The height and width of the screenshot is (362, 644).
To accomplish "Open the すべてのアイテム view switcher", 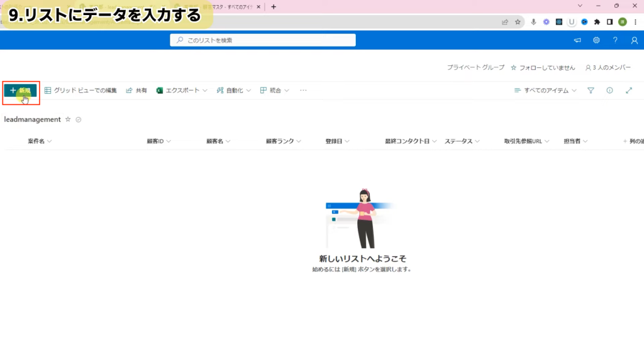I will coord(545,90).
